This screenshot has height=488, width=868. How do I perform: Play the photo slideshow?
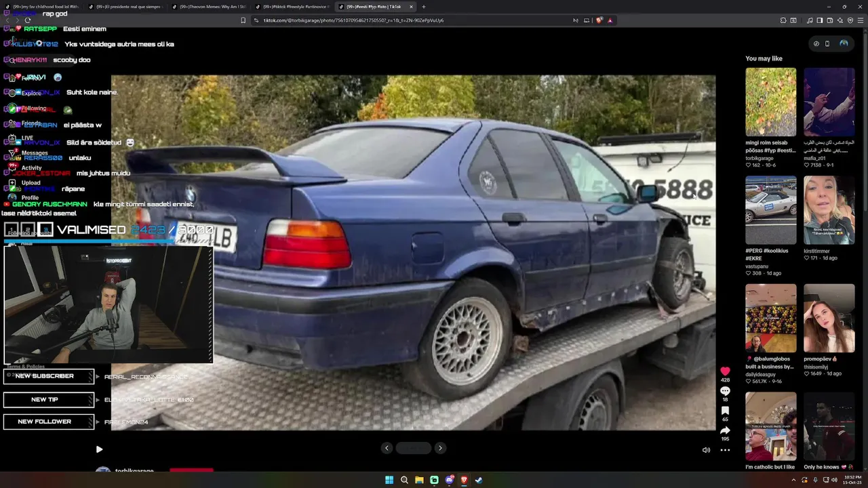click(x=99, y=449)
